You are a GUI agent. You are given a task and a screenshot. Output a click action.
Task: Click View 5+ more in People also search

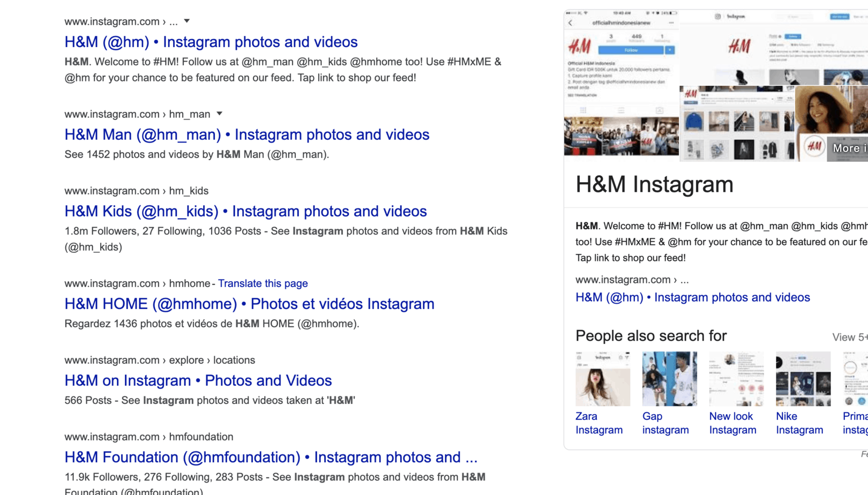click(x=849, y=337)
